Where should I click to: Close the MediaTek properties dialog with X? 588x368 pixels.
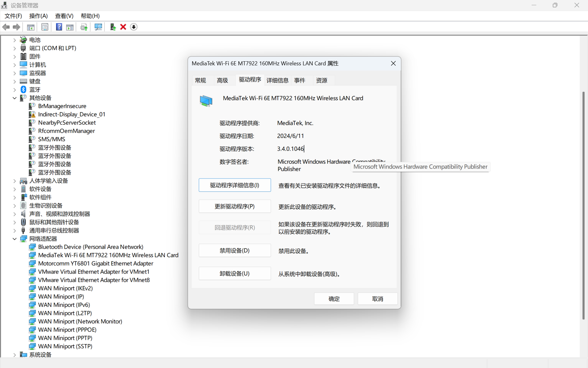coord(393,63)
